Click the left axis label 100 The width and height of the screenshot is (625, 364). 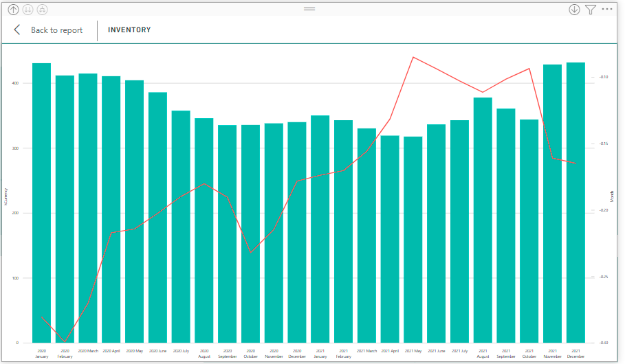tap(15, 278)
